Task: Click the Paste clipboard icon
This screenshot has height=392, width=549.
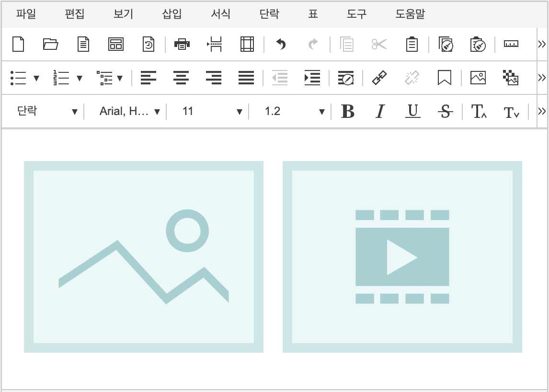Action: pyautogui.click(x=412, y=44)
